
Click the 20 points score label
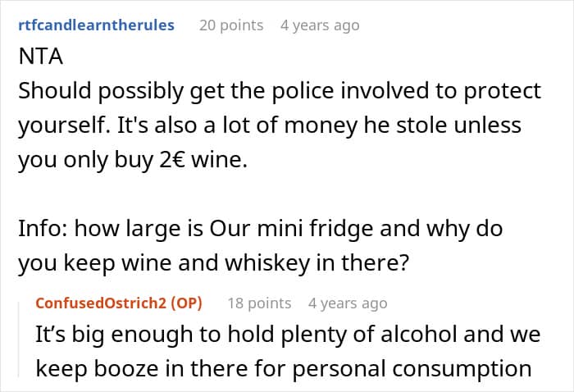(231, 25)
